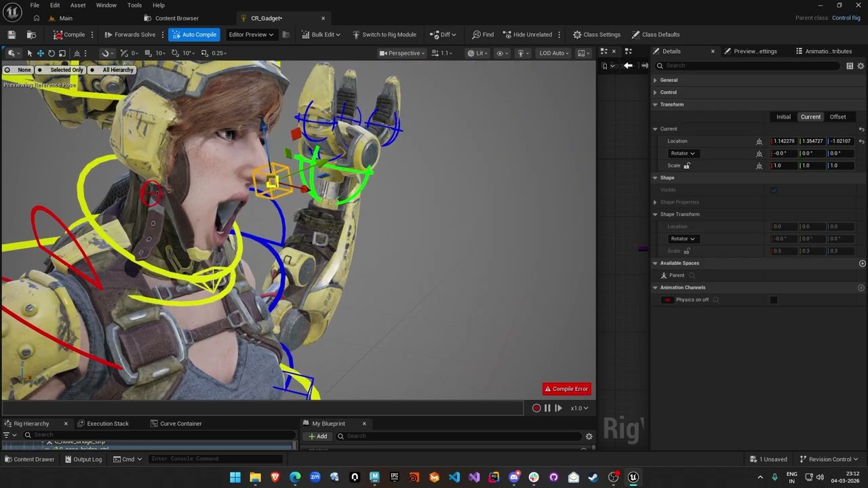Click the Scale lock ratio icon
The width and height of the screenshot is (868, 488).
687,165
